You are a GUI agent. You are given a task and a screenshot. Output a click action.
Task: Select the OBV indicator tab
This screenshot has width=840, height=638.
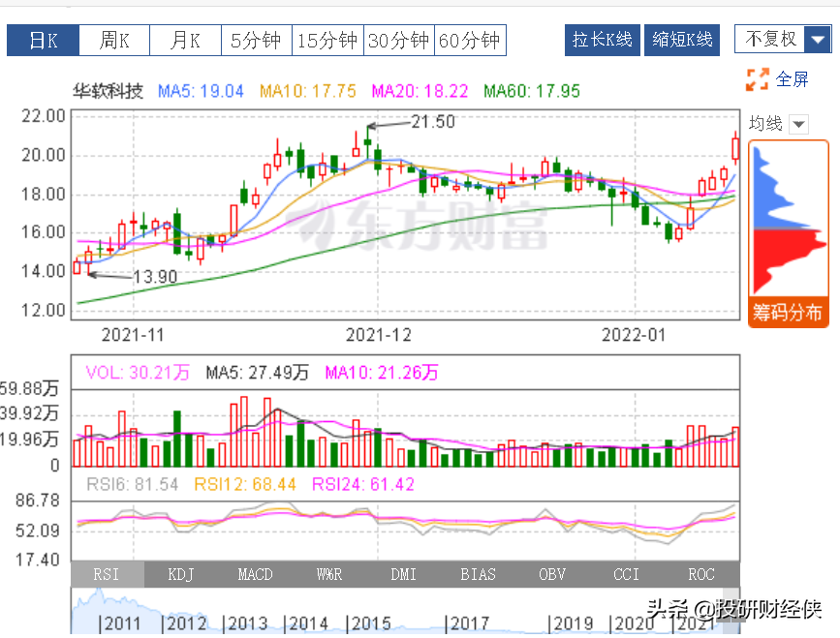(552, 574)
